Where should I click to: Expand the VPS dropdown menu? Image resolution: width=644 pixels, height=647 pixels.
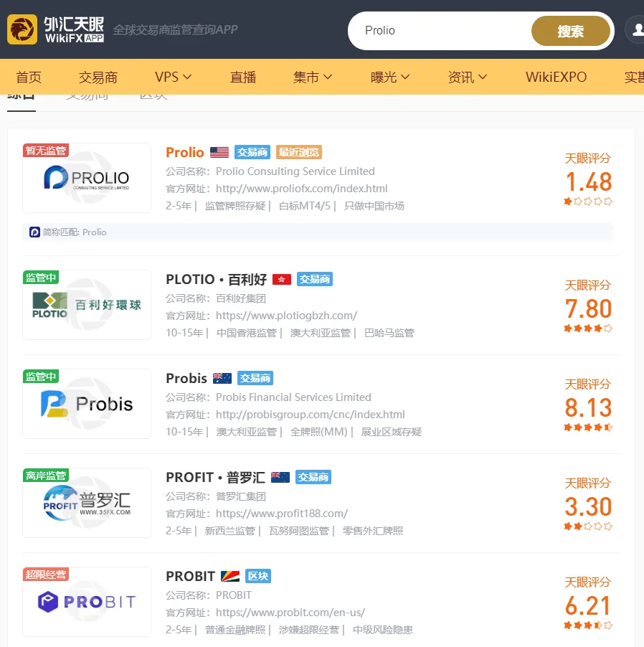pyautogui.click(x=173, y=77)
